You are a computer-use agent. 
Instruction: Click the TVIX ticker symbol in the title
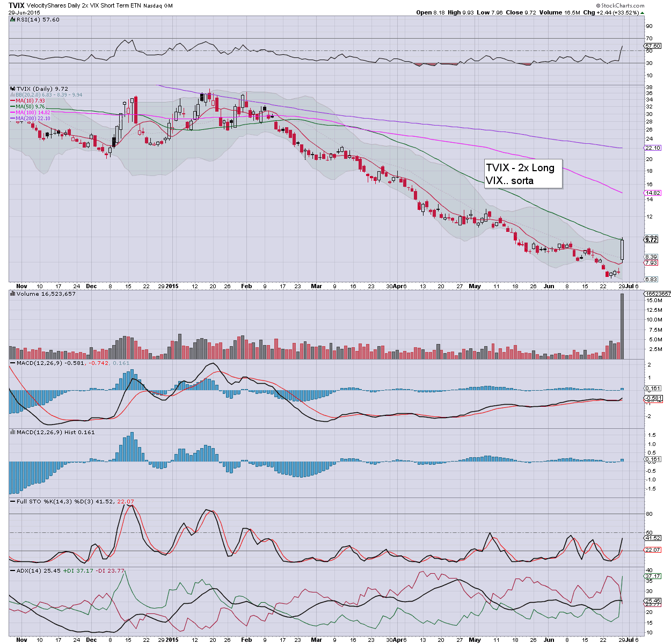pyautogui.click(x=17, y=5)
